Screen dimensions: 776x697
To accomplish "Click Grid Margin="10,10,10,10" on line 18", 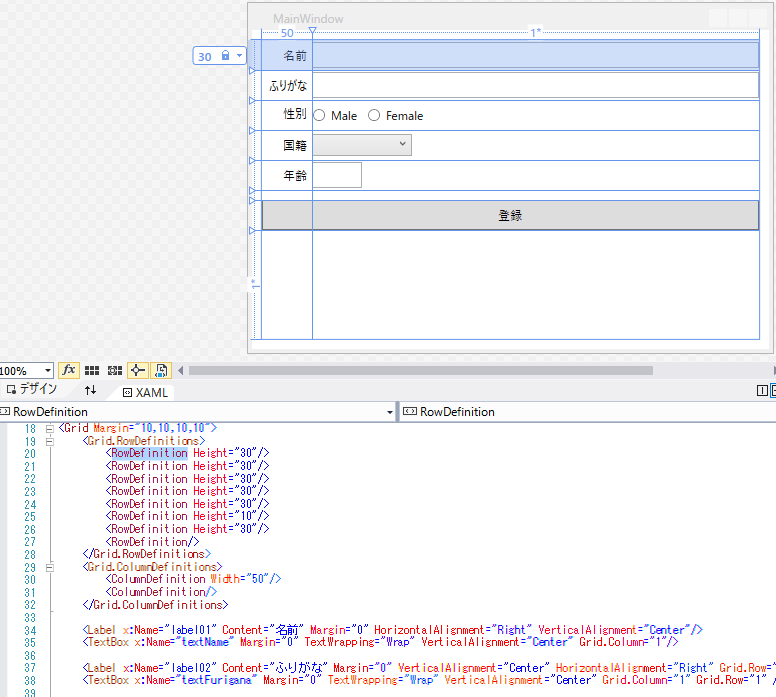I will coord(138,428).
